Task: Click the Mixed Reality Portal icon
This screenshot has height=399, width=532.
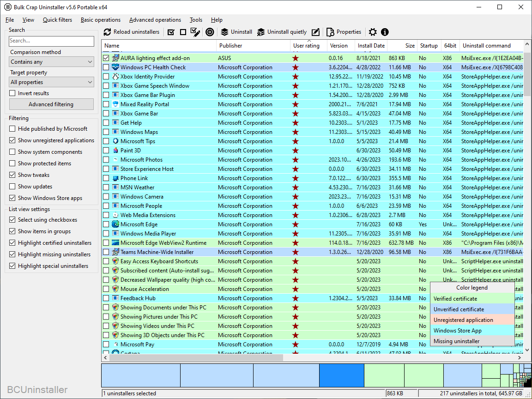Action: coord(115,104)
